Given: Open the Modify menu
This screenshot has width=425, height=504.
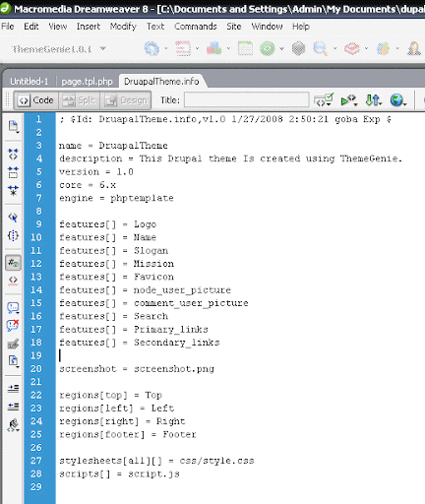Looking at the screenshot, I should [x=123, y=27].
